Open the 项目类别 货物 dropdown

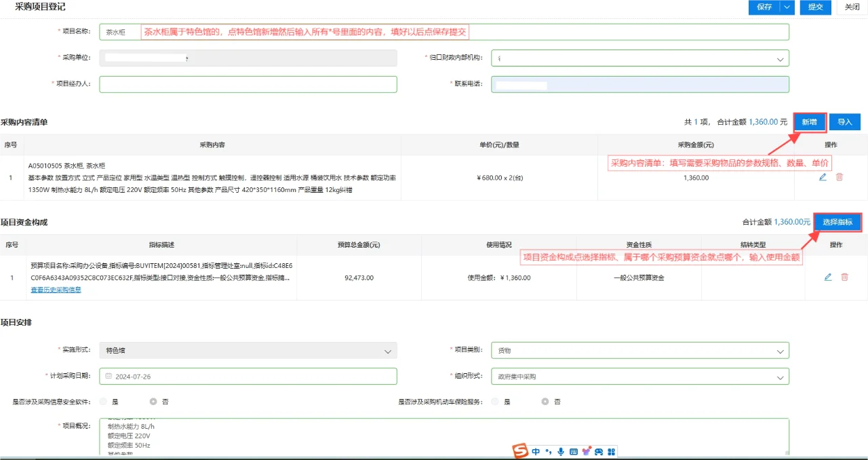click(x=640, y=351)
